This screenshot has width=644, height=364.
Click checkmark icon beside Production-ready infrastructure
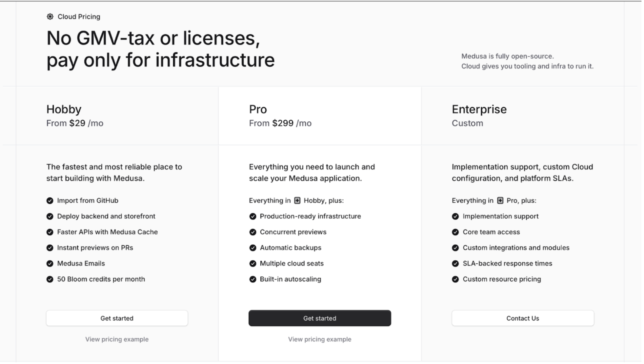252,216
